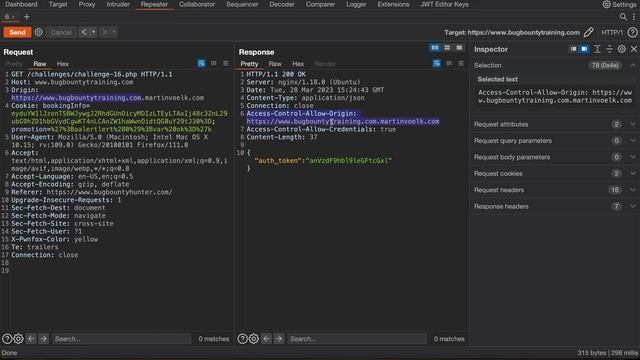Viewport: 640px width, 360px height.
Task: Click the Cancel button
Action: tap(61, 32)
